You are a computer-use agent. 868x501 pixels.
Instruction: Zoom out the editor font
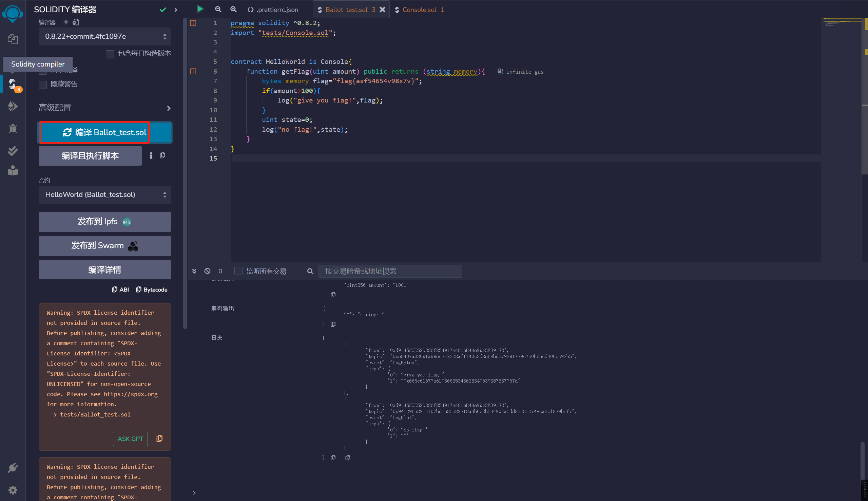click(218, 9)
